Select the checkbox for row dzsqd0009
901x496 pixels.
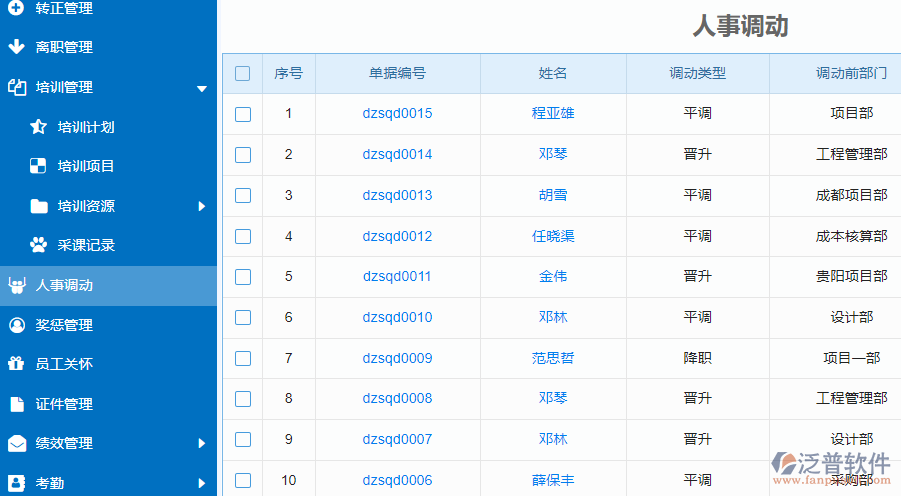point(243,358)
